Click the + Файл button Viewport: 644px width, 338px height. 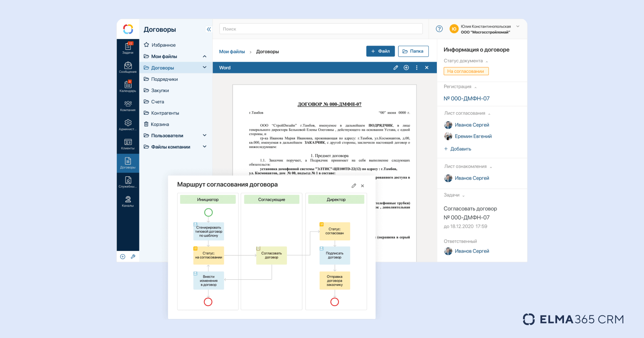[381, 51]
